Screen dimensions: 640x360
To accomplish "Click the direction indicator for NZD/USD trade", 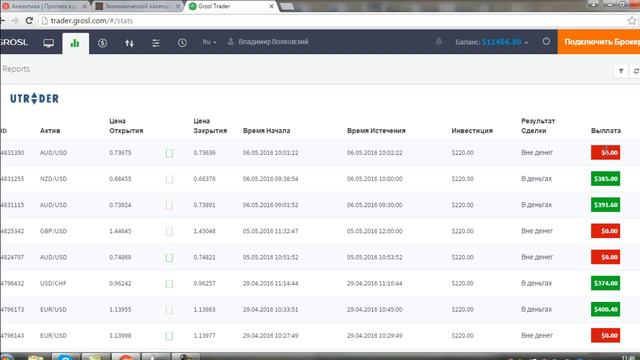I will (x=169, y=179).
